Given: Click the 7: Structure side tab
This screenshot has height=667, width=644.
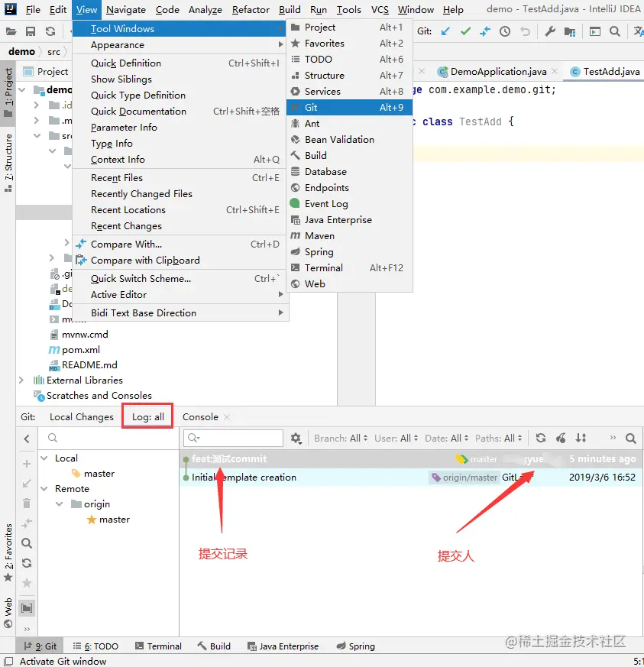Looking at the screenshot, I should (8, 163).
